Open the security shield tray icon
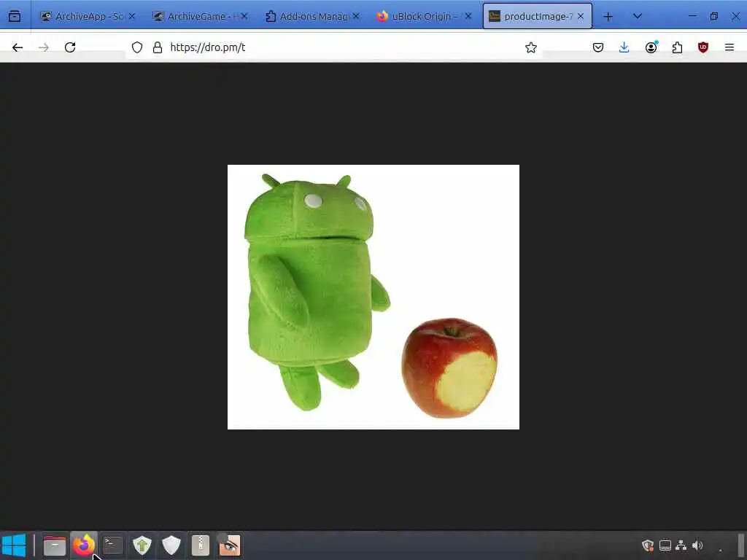The image size is (747, 560). pyautogui.click(x=648, y=545)
